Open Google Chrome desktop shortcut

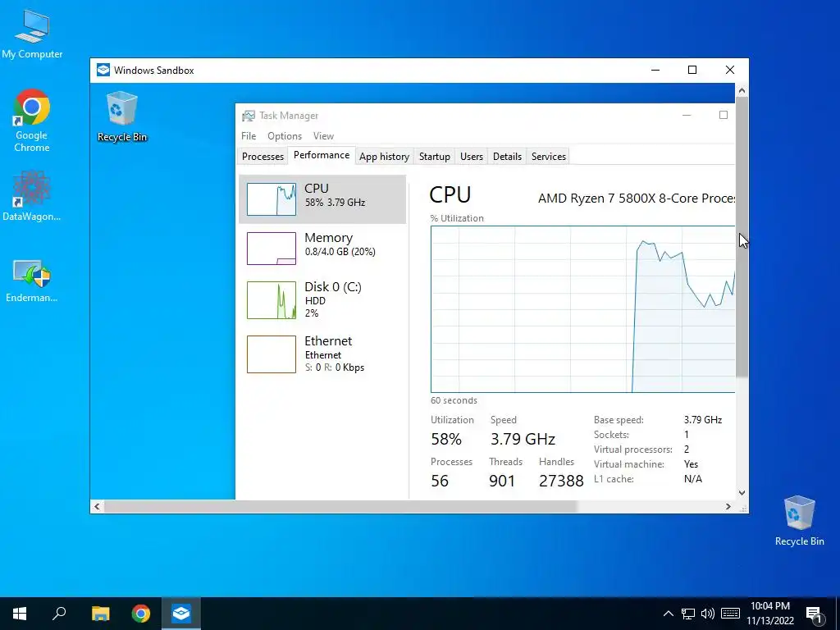(32, 121)
